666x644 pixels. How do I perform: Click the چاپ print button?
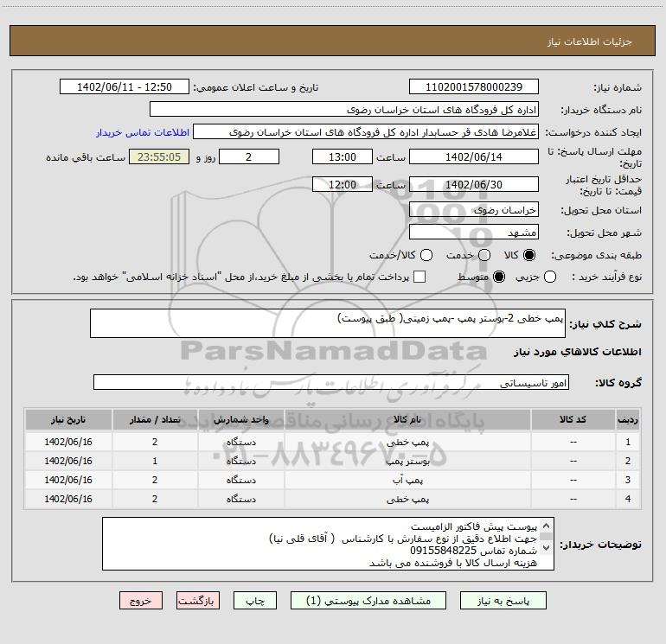255,601
